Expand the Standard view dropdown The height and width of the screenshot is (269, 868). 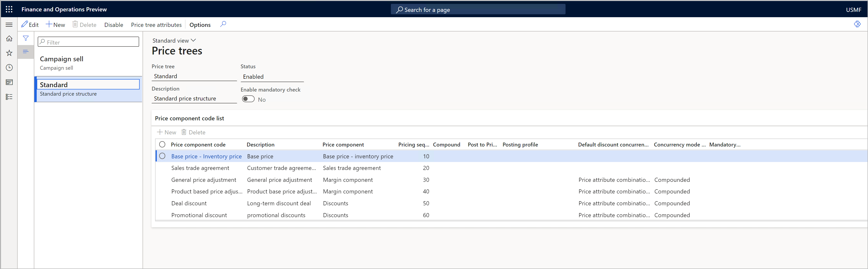click(174, 40)
